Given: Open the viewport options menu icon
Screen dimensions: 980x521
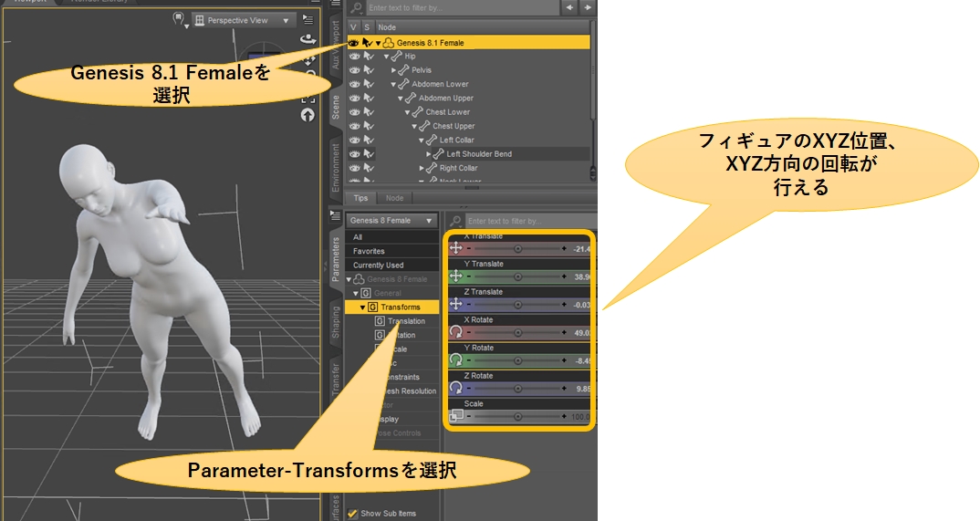Looking at the screenshot, I should coord(308,19).
